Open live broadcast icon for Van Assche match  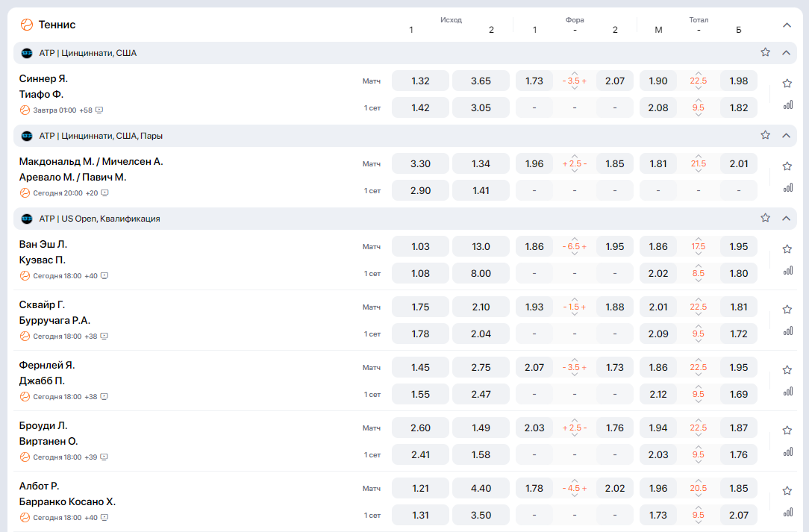(x=104, y=276)
